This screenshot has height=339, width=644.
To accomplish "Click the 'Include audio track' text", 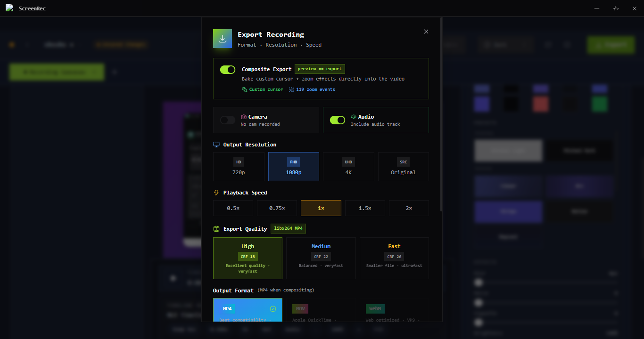I will click(x=375, y=124).
